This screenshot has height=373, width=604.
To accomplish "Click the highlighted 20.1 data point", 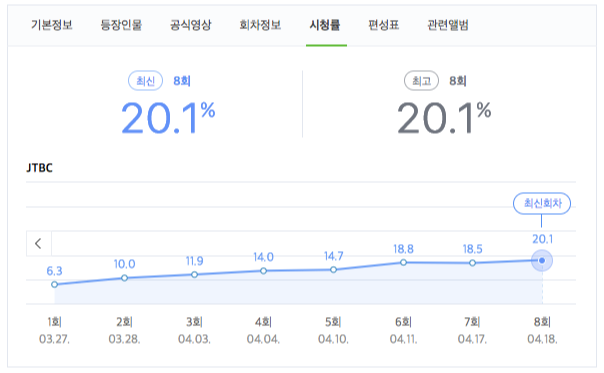I will (x=542, y=260).
